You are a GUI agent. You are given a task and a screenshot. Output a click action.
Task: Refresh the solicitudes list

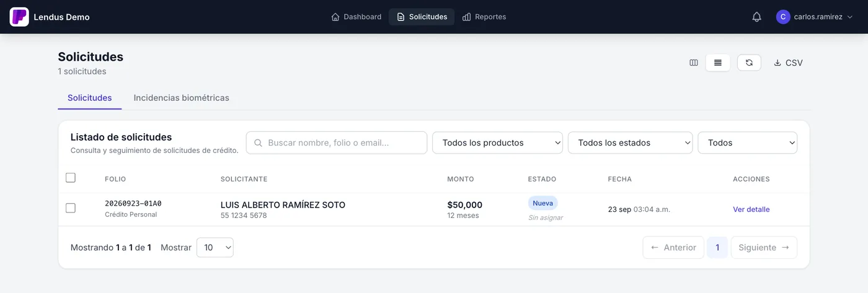tap(749, 63)
